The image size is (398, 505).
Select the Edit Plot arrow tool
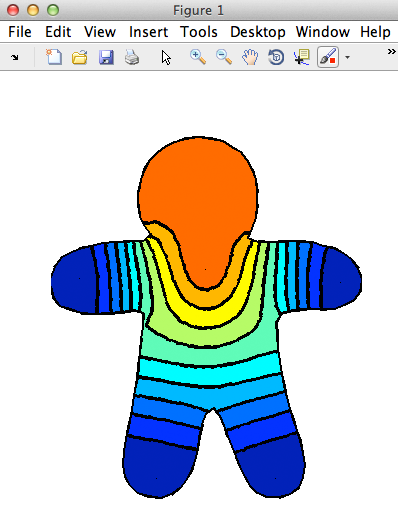pos(166,58)
